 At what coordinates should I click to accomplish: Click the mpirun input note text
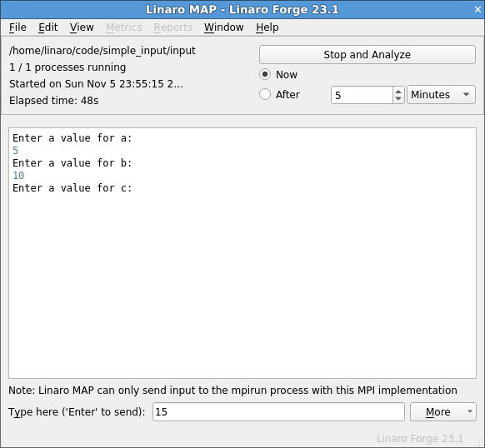click(232, 391)
